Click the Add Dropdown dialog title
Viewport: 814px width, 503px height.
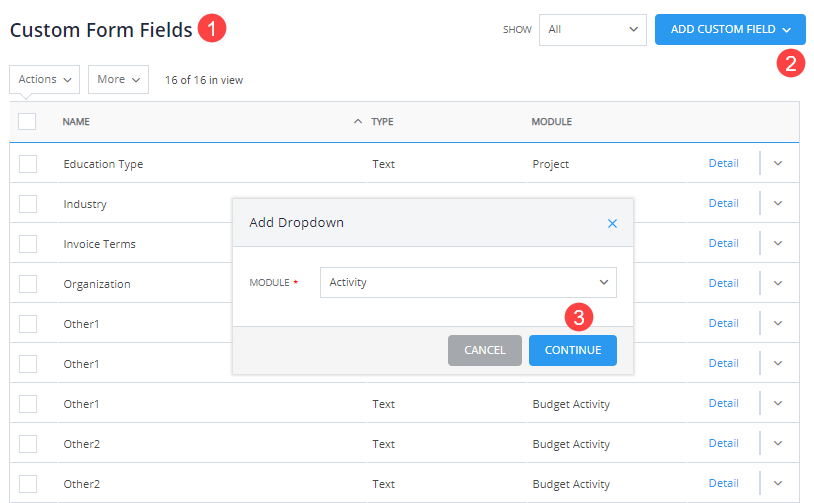click(x=296, y=223)
